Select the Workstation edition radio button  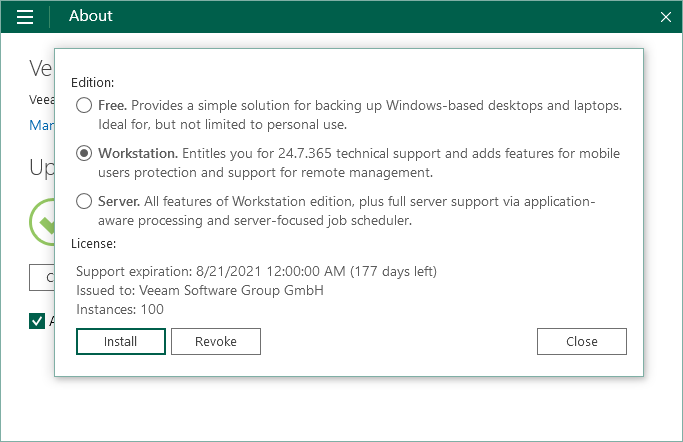(84, 153)
